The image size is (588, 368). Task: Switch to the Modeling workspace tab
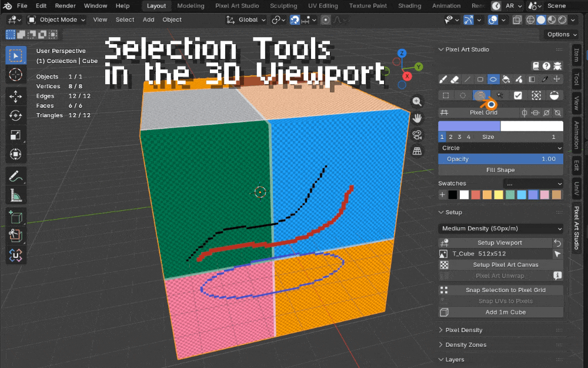point(191,6)
